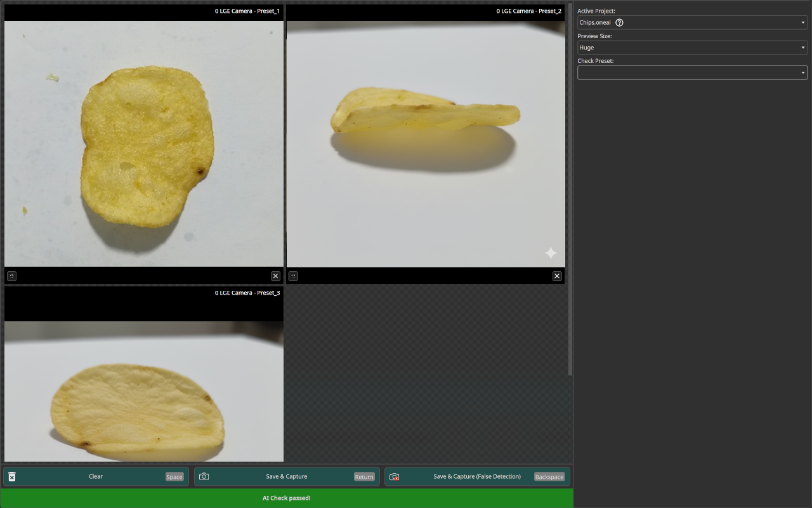The image size is (812, 508).
Task: Open fullscreen view for the Preset_1 camera feed
Action: pos(11,276)
